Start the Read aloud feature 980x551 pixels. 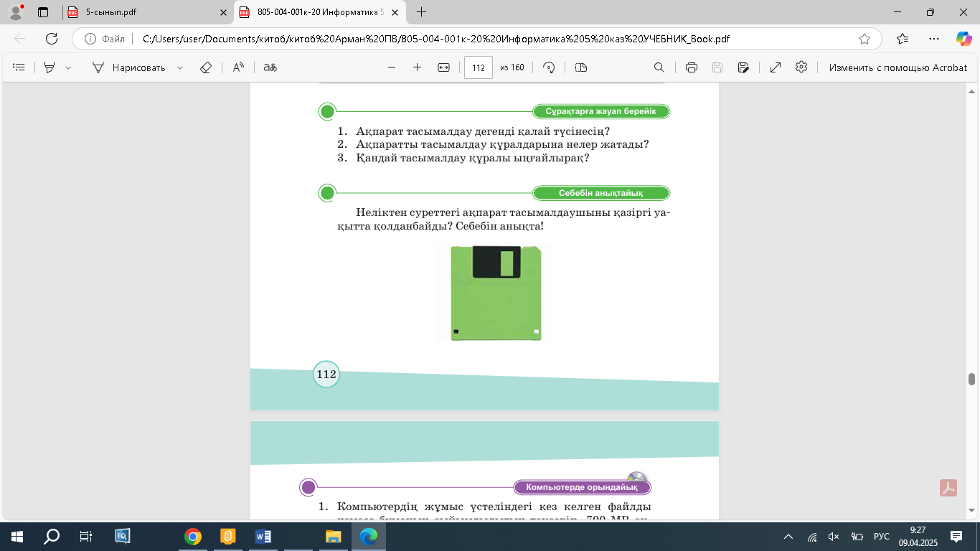point(239,67)
